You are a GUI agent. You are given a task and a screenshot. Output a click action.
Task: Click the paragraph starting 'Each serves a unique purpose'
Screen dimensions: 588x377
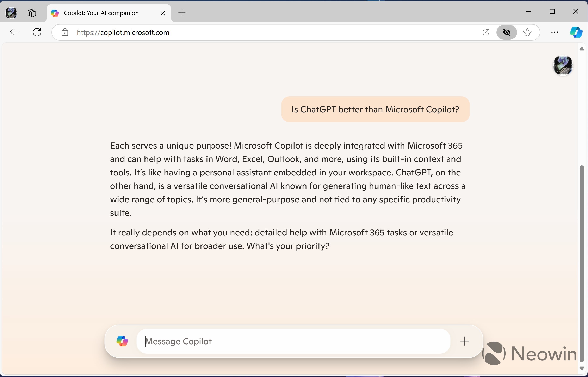288,179
